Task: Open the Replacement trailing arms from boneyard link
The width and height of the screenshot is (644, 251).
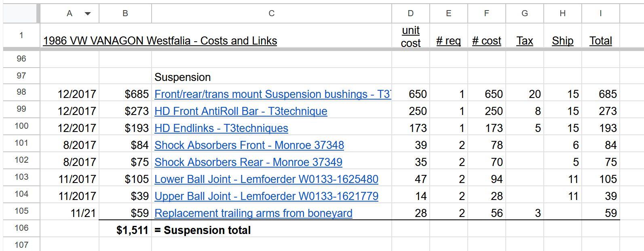Action: click(x=253, y=213)
